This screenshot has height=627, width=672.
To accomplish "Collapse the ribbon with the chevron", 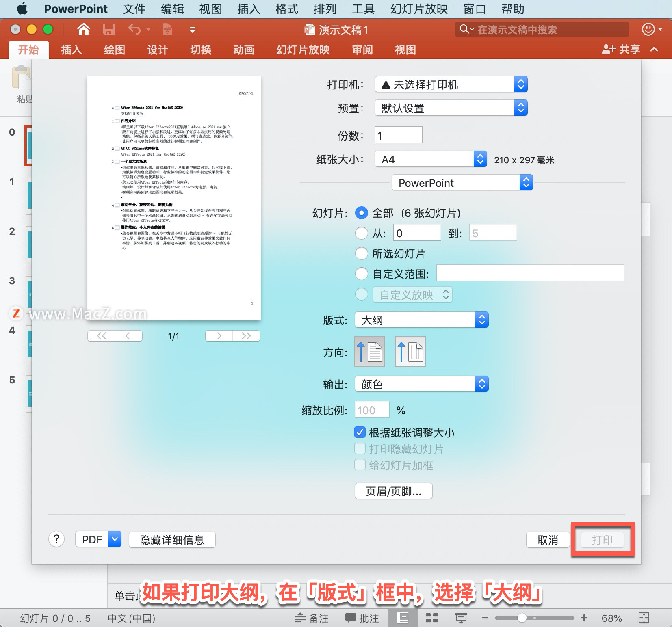I will point(654,50).
